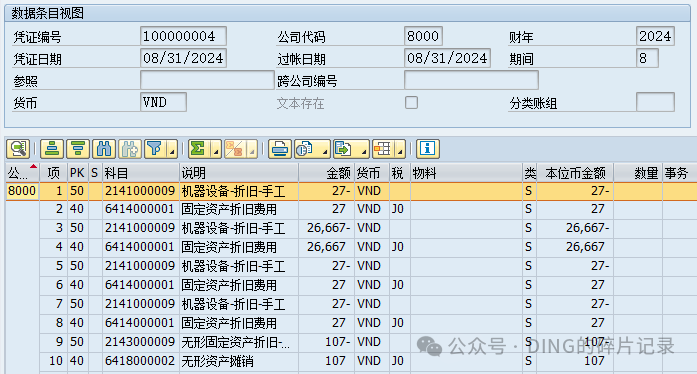Click the 货币 field showing VND

[163, 102]
